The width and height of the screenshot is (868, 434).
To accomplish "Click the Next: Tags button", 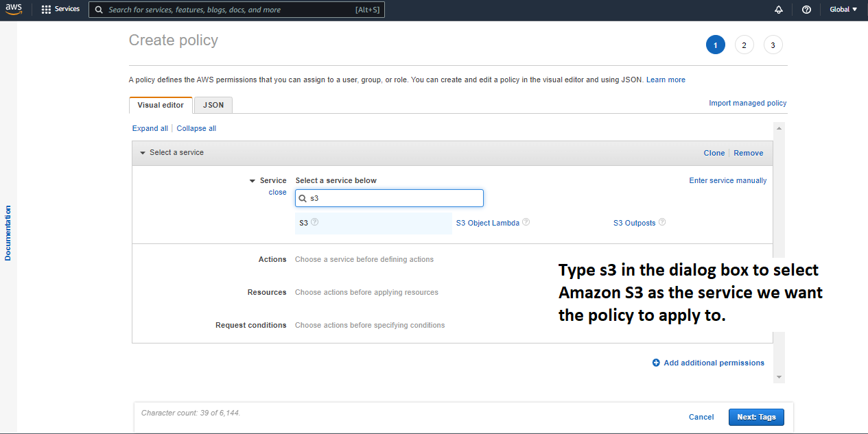I will tap(756, 417).
